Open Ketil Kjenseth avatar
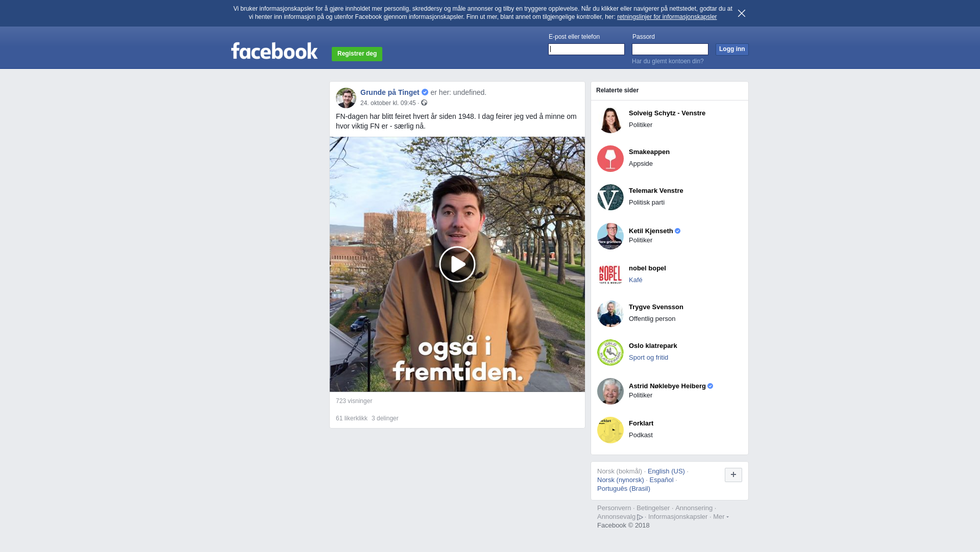Viewport: 980px width, 552px height. coord(610,236)
